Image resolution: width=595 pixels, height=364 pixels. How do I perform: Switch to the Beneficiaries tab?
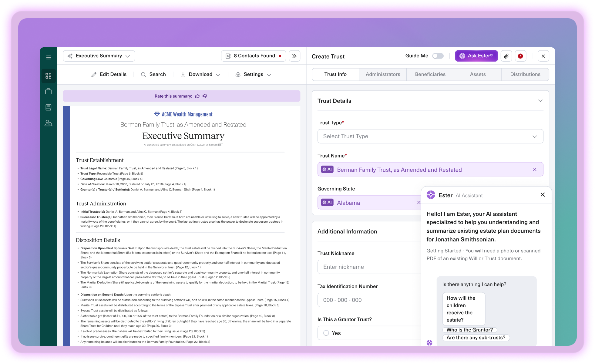430,74
